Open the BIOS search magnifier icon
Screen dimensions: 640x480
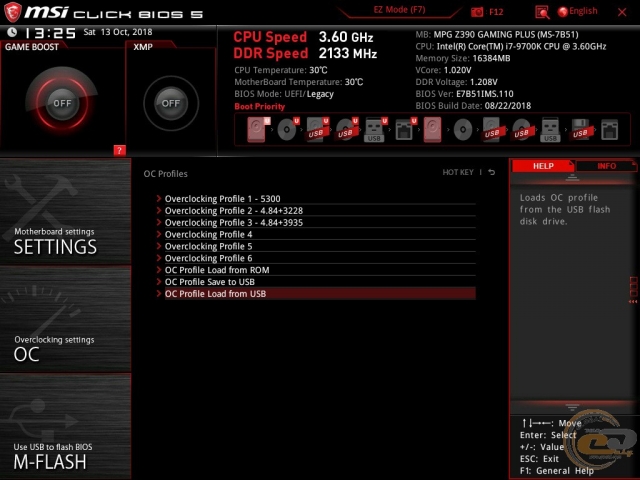[x=542, y=12]
